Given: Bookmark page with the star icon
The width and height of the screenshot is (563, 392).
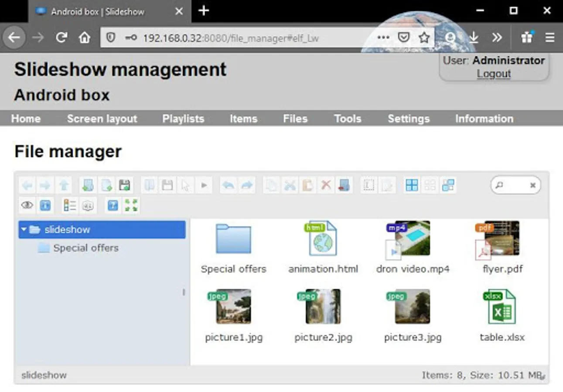Looking at the screenshot, I should click(x=424, y=38).
